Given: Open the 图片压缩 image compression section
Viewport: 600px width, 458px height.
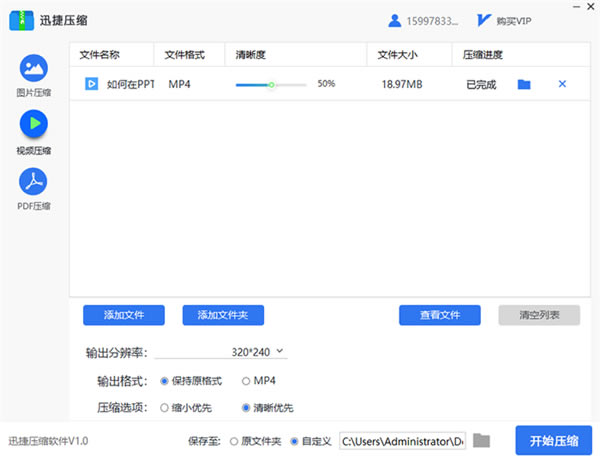Looking at the screenshot, I should [x=33, y=68].
